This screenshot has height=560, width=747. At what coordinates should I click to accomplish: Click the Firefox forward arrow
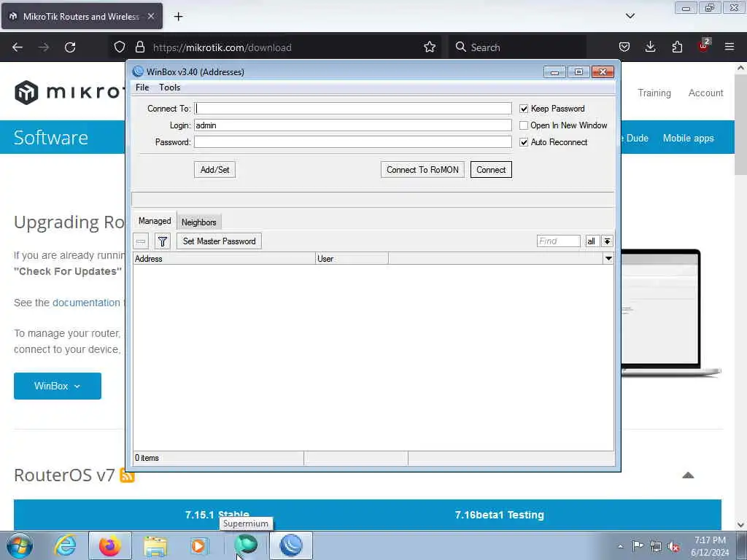pyautogui.click(x=44, y=47)
